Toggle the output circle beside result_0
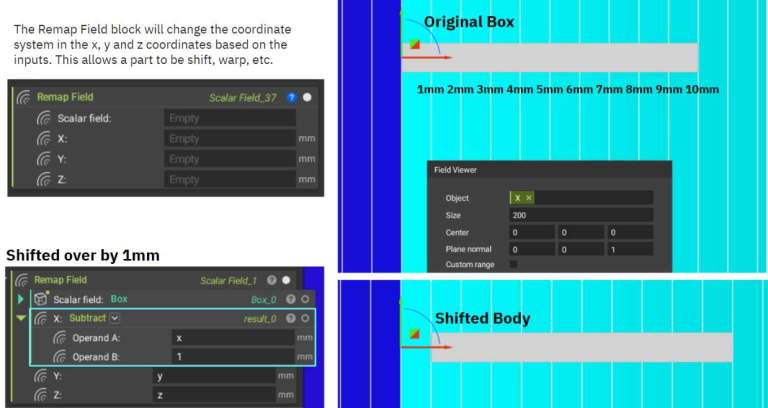This screenshot has height=408, width=768. coord(305,318)
